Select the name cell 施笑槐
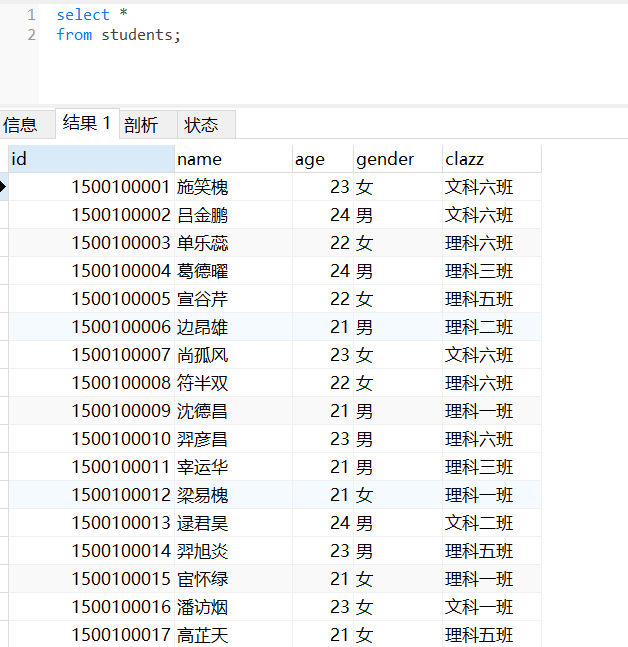This screenshot has width=628, height=647. (234, 187)
